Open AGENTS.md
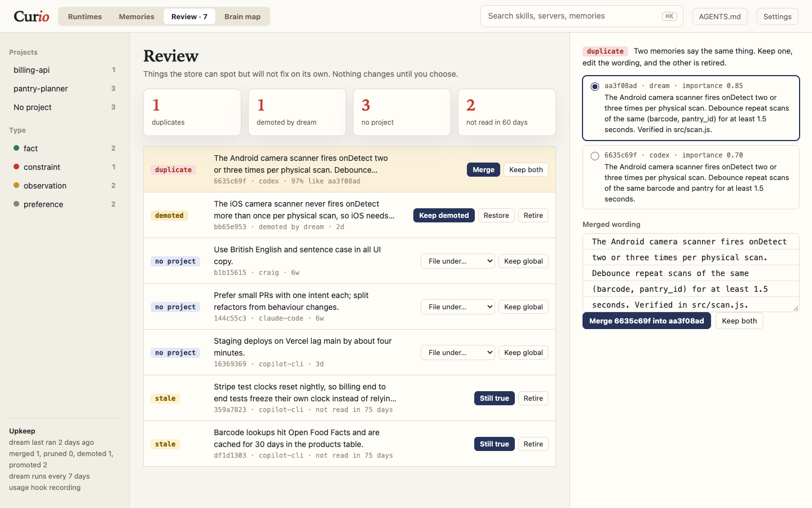The width and height of the screenshot is (812, 508). [720, 16]
